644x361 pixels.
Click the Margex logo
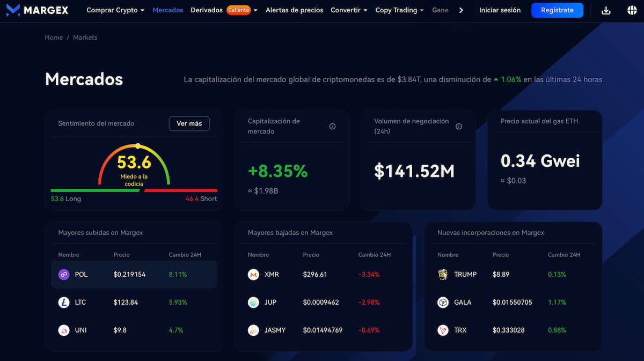tap(37, 10)
